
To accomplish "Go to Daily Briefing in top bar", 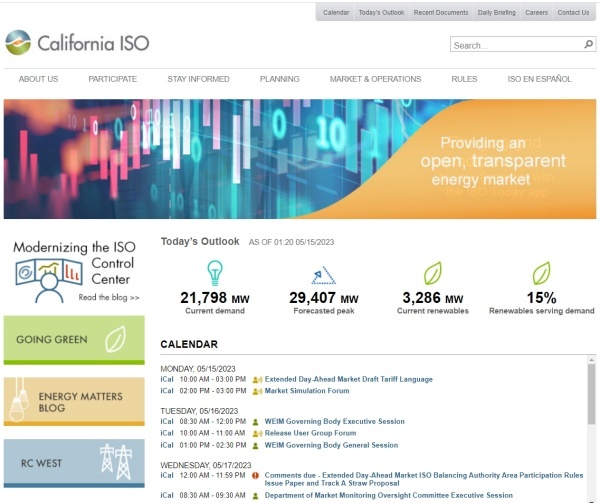I will click(497, 12).
